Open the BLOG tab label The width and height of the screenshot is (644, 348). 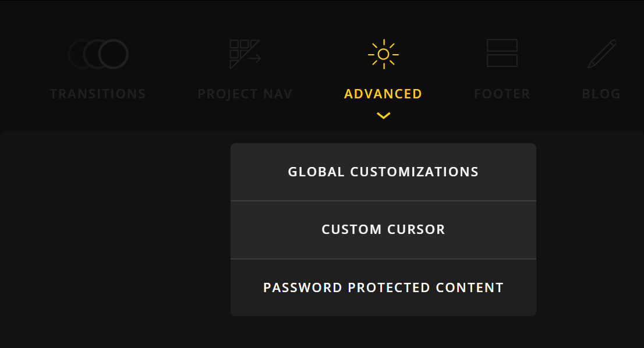(x=601, y=94)
